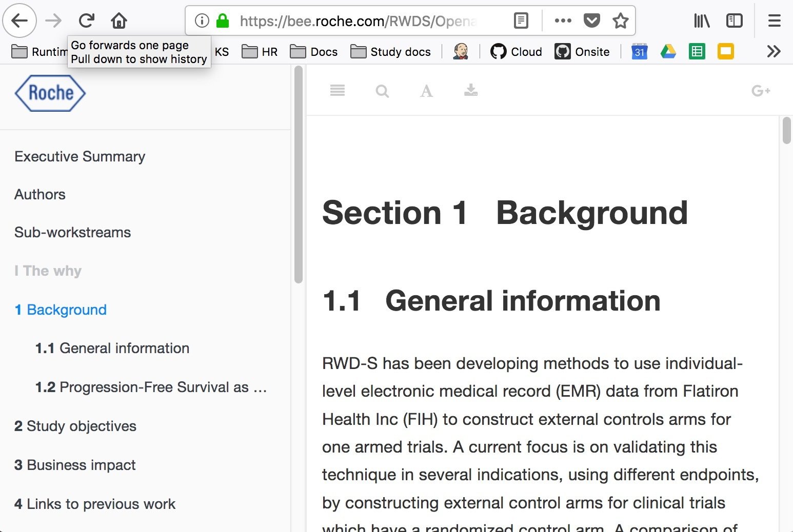This screenshot has width=793, height=532.
Task: Toggle the browser sidebar panel
Action: (x=734, y=21)
